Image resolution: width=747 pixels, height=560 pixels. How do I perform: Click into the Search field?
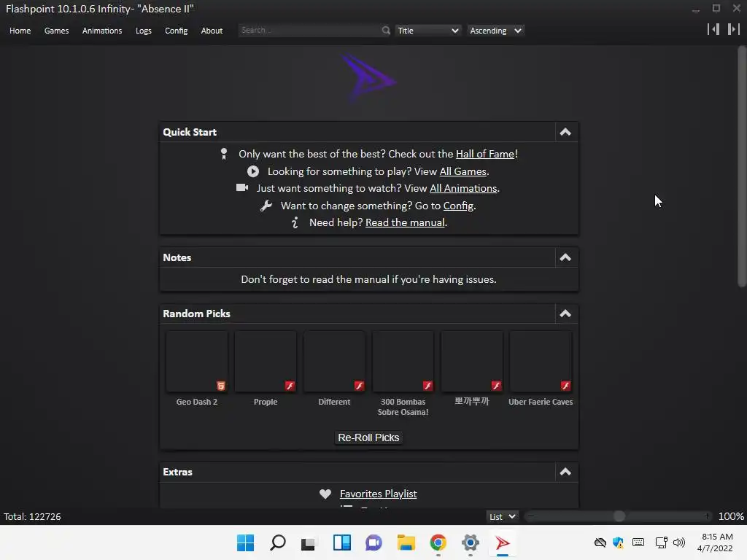point(309,30)
